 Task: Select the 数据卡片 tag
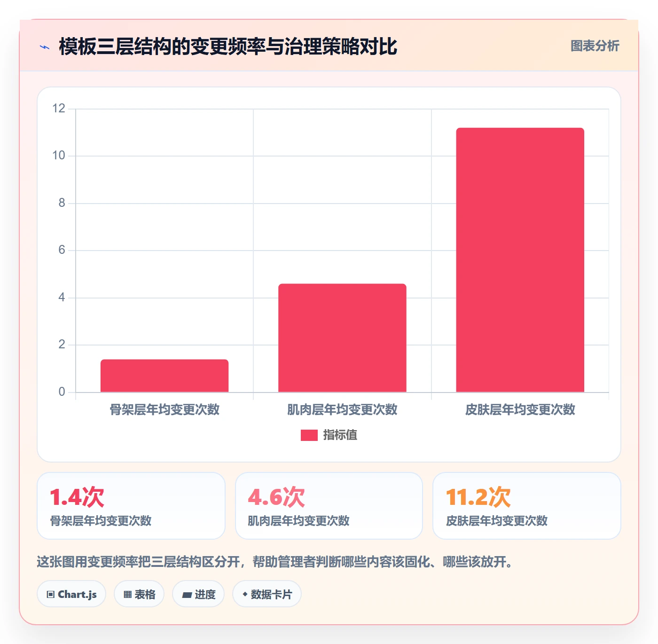[x=267, y=594]
